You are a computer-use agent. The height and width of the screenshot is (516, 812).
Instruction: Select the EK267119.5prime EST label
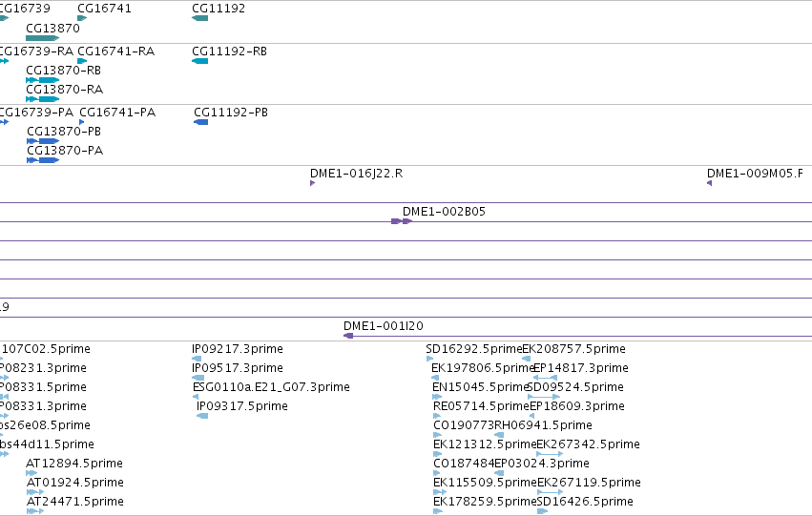point(589,483)
